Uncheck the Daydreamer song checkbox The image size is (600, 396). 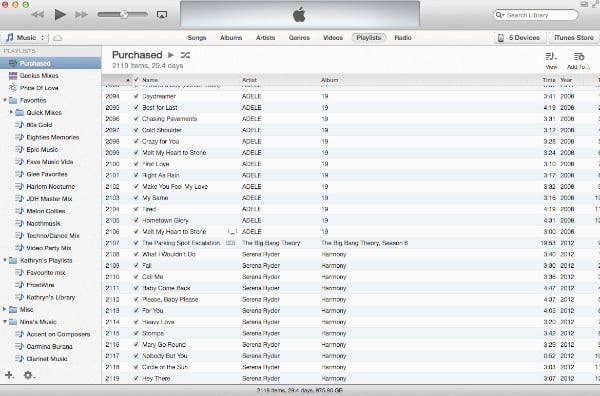(136, 96)
